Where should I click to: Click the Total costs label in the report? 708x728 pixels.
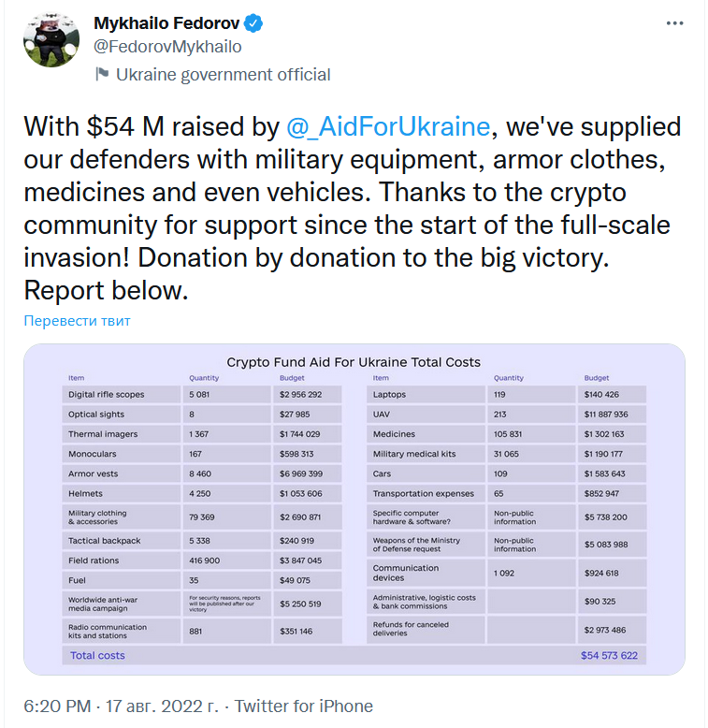click(97, 655)
